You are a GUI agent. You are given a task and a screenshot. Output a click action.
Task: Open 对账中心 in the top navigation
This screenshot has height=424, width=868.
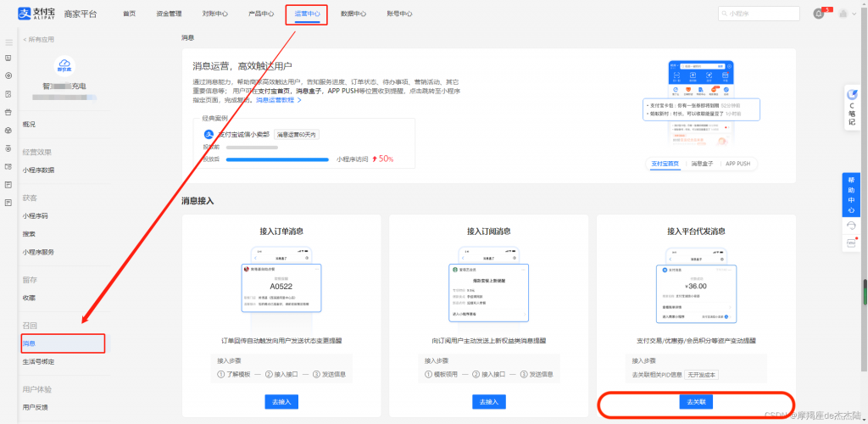pos(214,14)
